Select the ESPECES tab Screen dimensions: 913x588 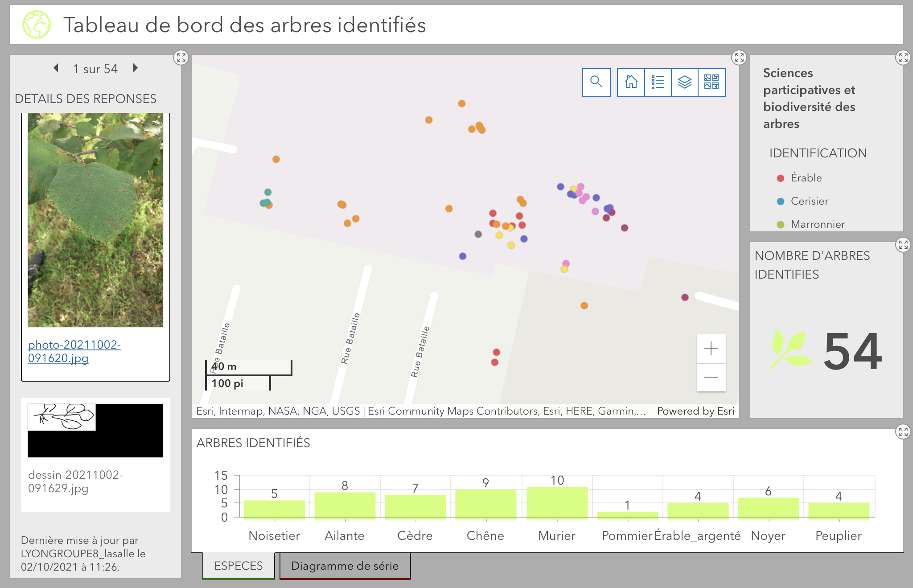239,566
